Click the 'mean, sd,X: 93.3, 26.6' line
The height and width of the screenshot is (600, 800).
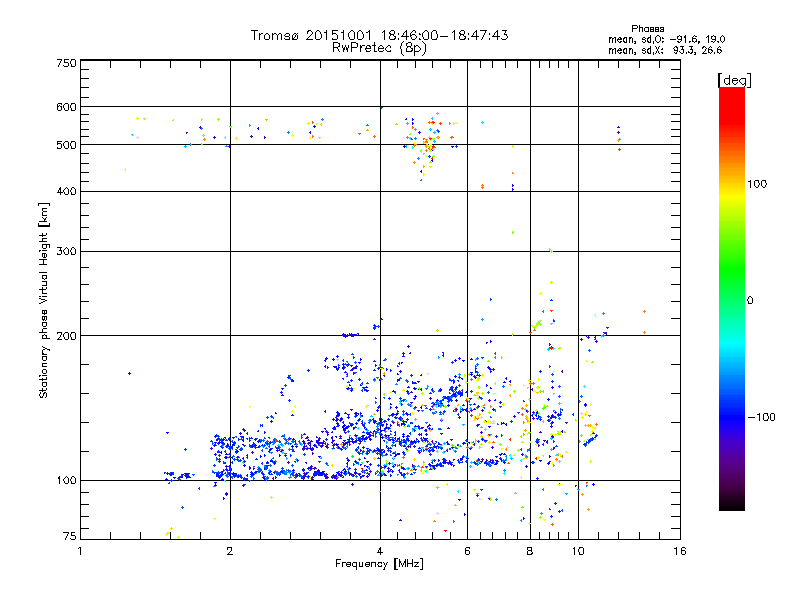(x=665, y=50)
